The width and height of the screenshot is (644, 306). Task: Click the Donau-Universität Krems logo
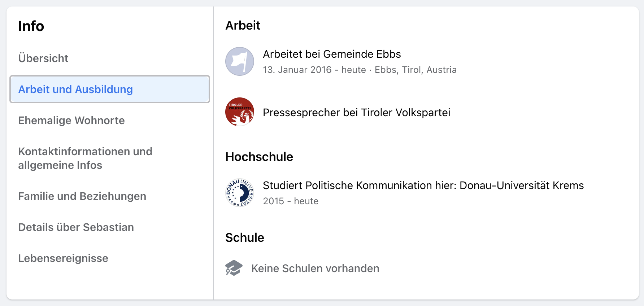pos(240,193)
